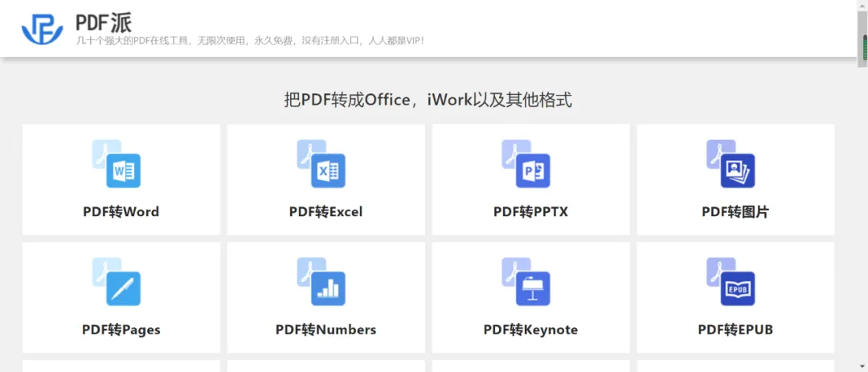
Task: Click the tagline mentioning 永久免费
Action: coord(251,40)
